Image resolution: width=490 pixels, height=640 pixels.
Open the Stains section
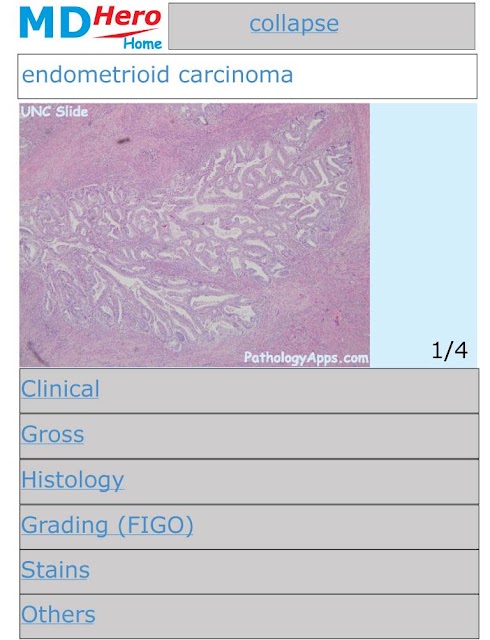55,570
